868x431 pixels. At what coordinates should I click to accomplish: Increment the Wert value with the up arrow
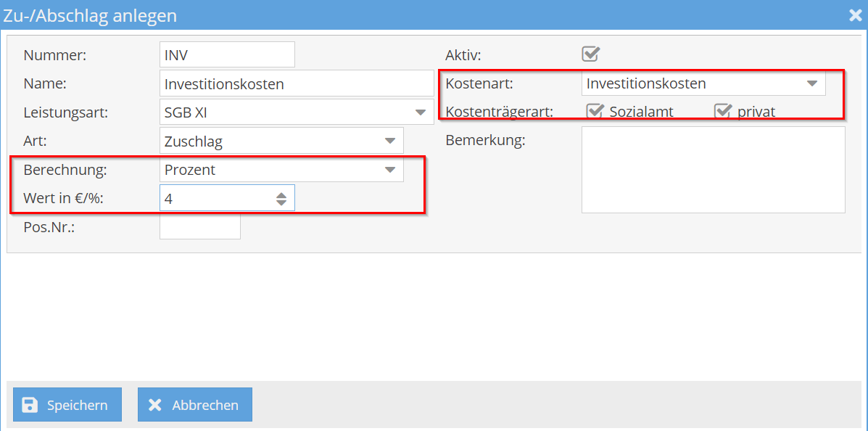[x=282, y=193]
